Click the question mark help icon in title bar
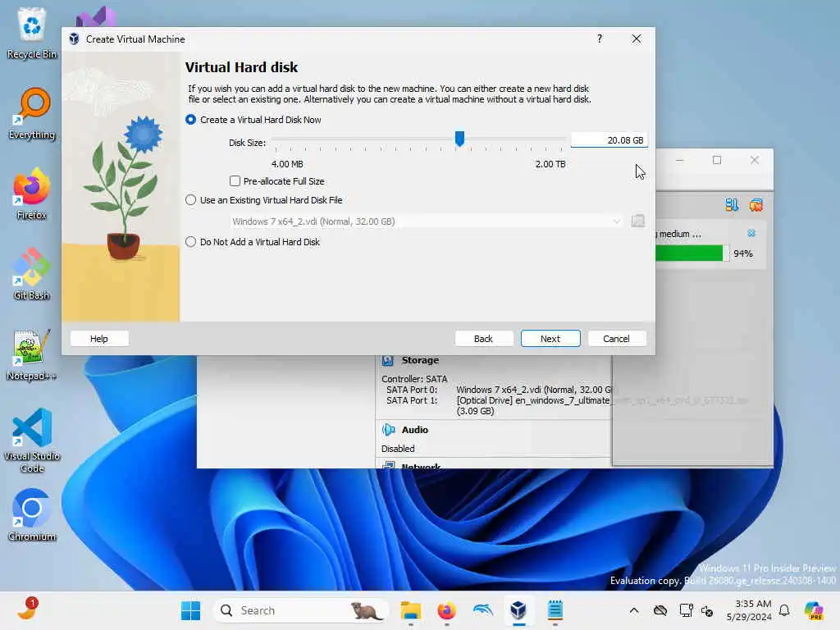This screenshot has width=840, height=630. tap(600, 39)
